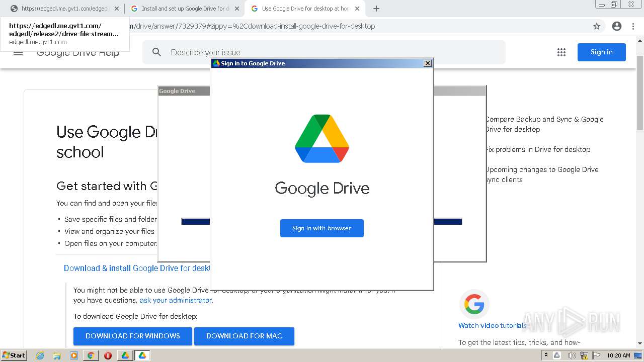Click the search magnifier icon in help search
This screenshot has height=362, width=644.
tap(157, 52)
